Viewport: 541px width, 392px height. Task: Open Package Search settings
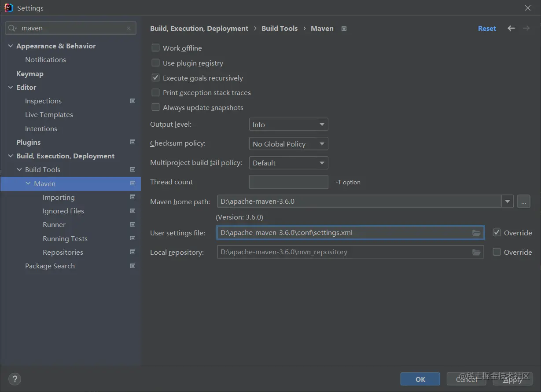click(x=50, y=266)
